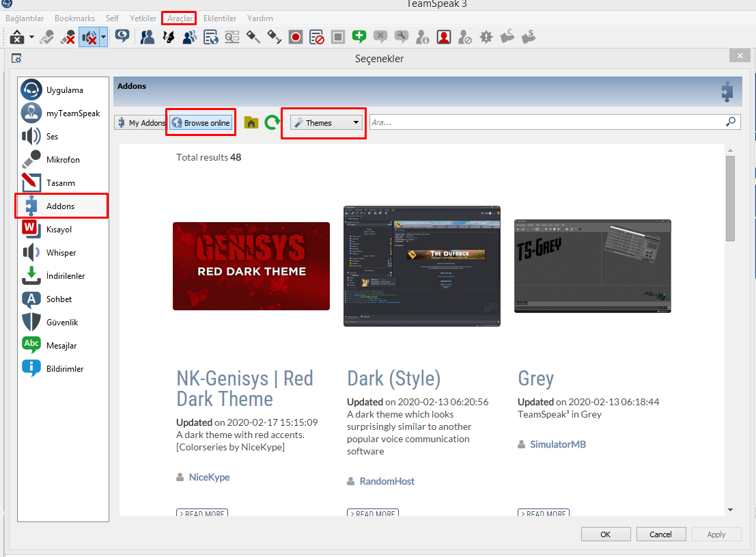
Task: Open the Dark (Style) theme screenshot
Action: [422, 266]
